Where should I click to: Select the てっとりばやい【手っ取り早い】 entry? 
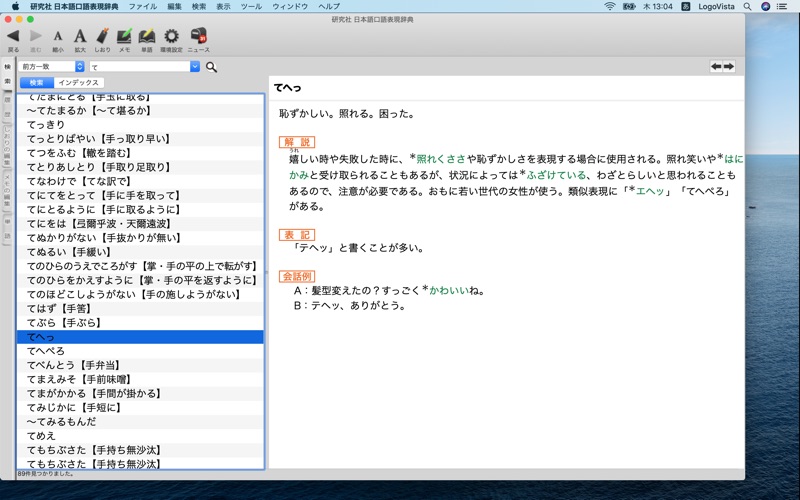(140, 139)
